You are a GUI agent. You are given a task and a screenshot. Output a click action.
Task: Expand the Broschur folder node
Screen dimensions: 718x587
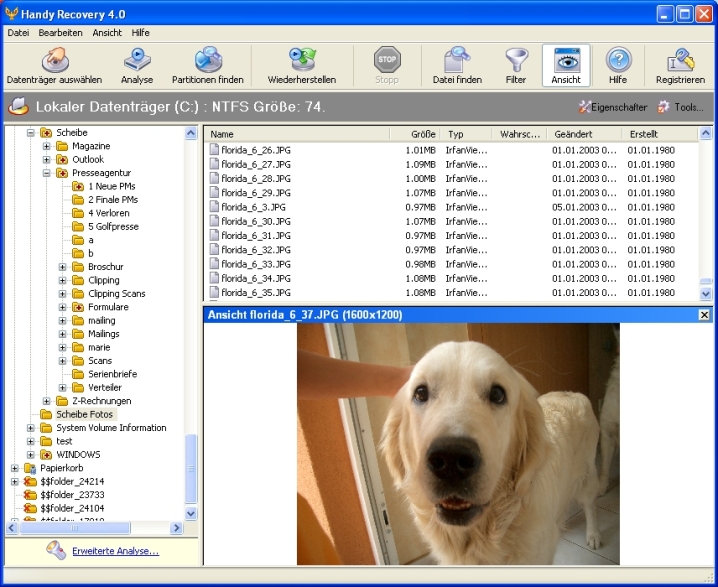pyautogui.click(x=63, y=267)
